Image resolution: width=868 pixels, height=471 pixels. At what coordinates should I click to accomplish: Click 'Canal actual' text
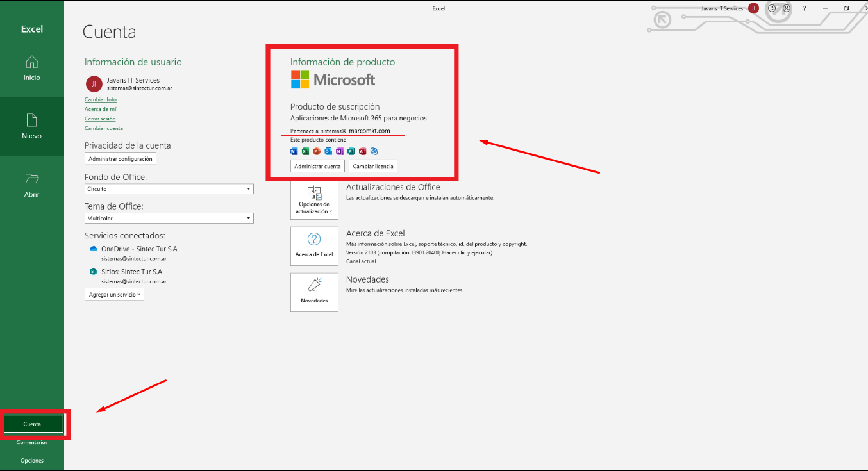pyautogui.click(x=361, y=261)
